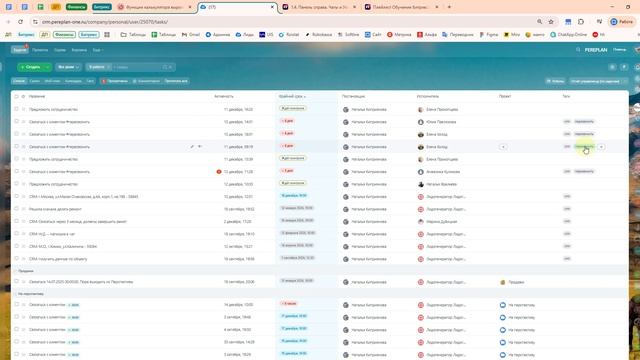Click the gear icon in the table header
The height and width of the screenshot is (360, 640).
(23, 96)
